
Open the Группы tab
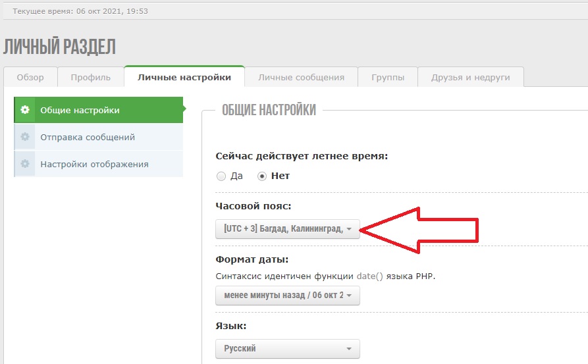(x=388, y=77)
